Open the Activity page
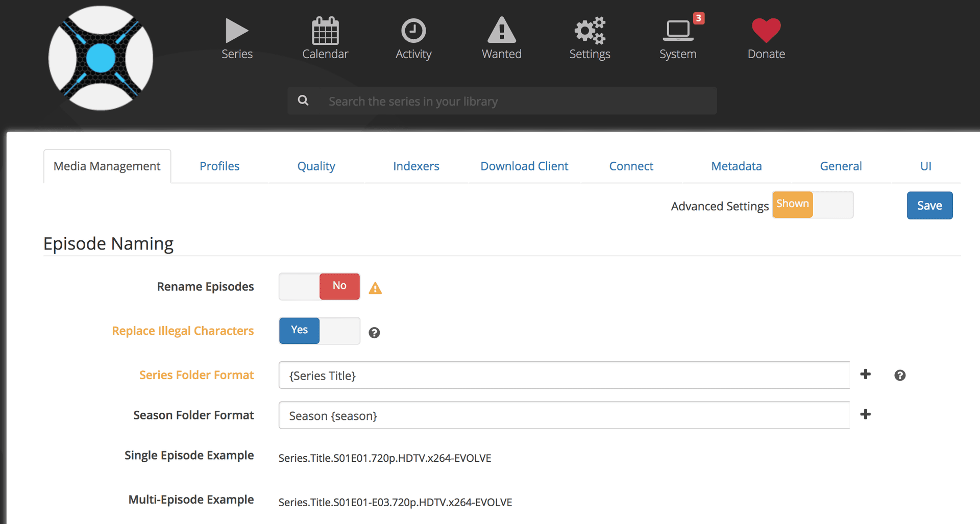 pos(413,38)
